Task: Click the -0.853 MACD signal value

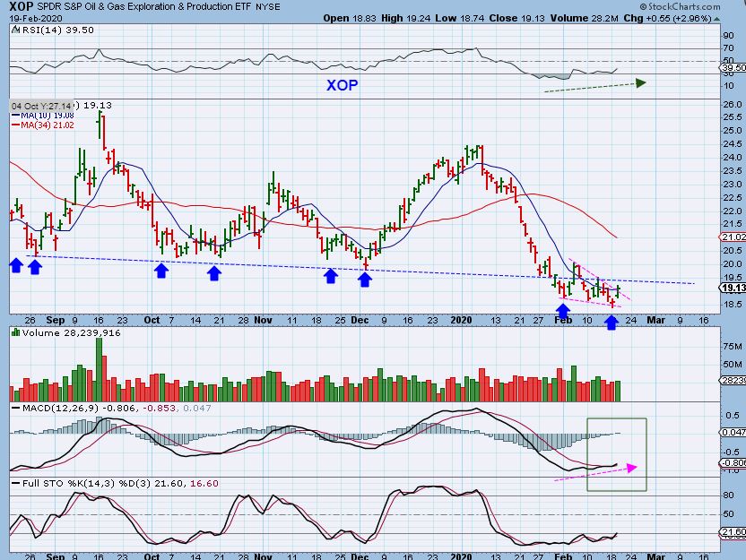Action: (x=160, y=408)
